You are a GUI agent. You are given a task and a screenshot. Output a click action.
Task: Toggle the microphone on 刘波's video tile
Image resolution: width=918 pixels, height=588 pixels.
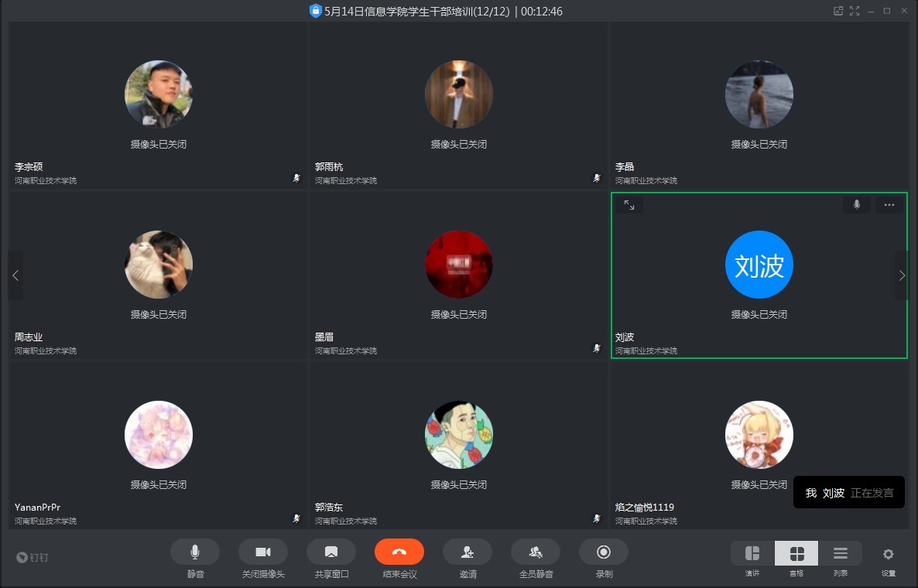[857, 205]
